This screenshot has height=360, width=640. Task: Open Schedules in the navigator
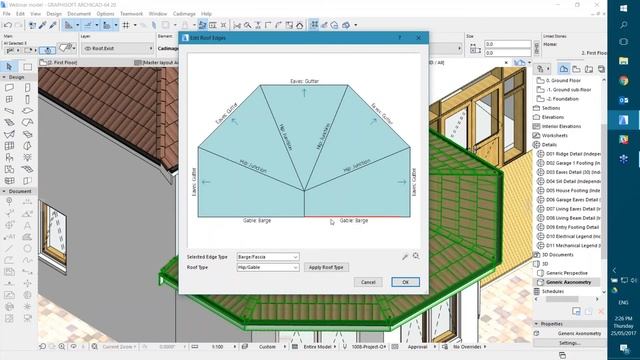pos(553,291)
